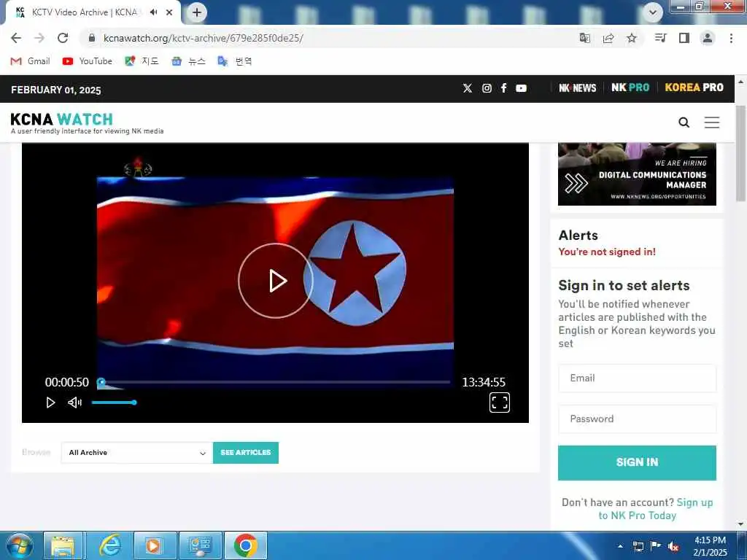The height and width of the screenshot is (560, 747).
Task: Open File Explorer from taskbar
Action: [x=63, y=545]
